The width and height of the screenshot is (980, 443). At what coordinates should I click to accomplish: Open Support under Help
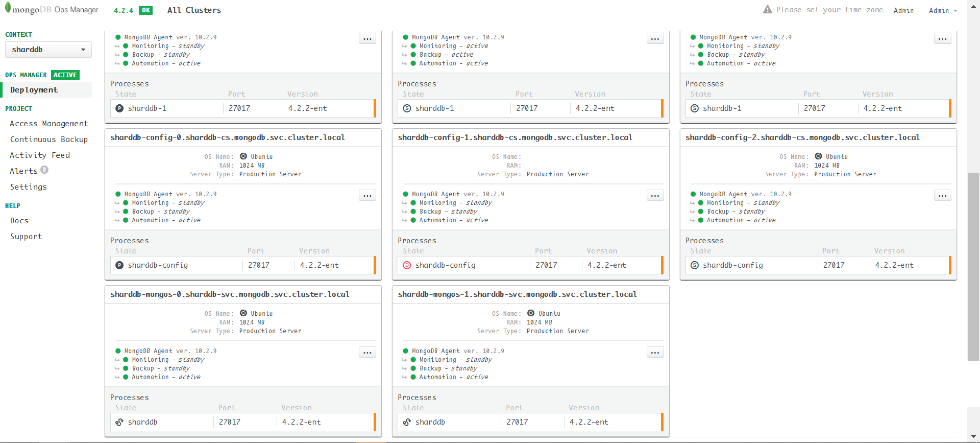[26, 237]
